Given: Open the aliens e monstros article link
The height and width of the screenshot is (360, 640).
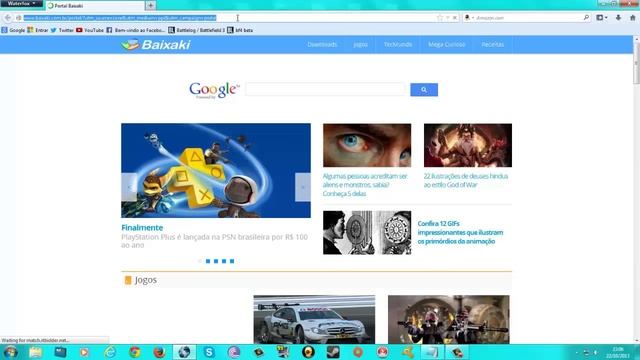Looking at the screenshot, I should pos(365,185).
